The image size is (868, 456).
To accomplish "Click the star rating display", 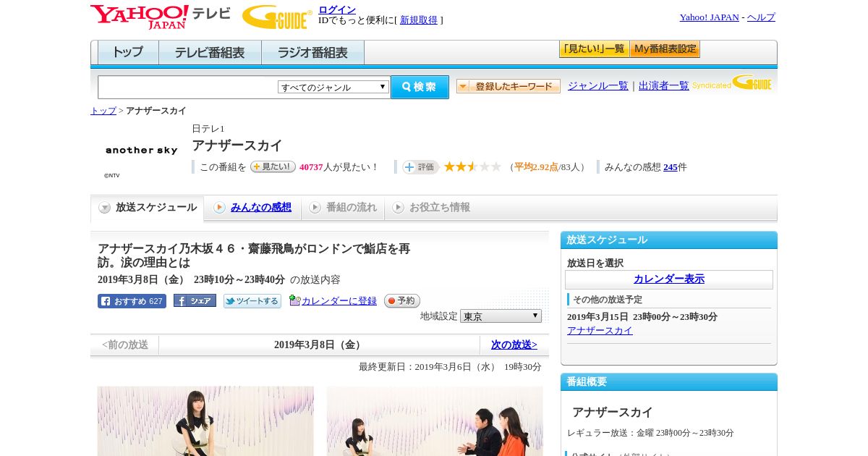I will [x=472, y=166].
